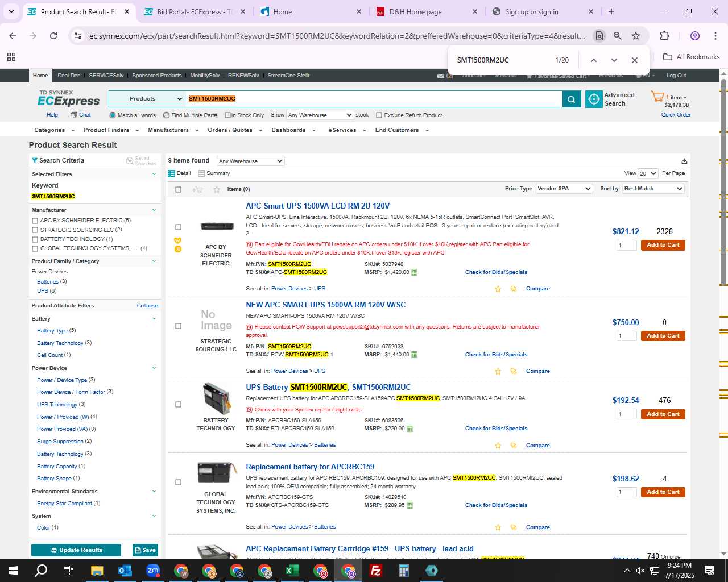Open Any Warehouse dropdown beside items found
This screenshot has height=582, width=728.
250,161
